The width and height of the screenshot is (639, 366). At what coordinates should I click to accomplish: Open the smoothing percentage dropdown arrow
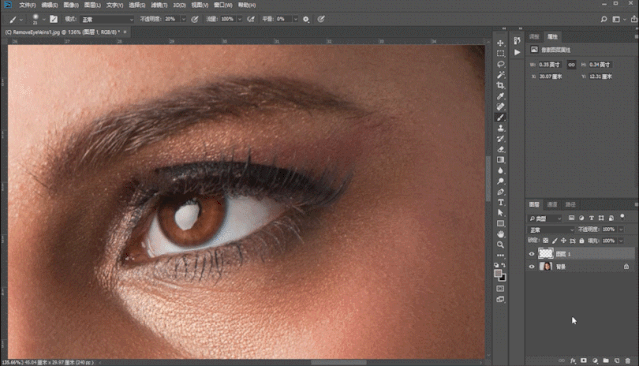[295, 19]
